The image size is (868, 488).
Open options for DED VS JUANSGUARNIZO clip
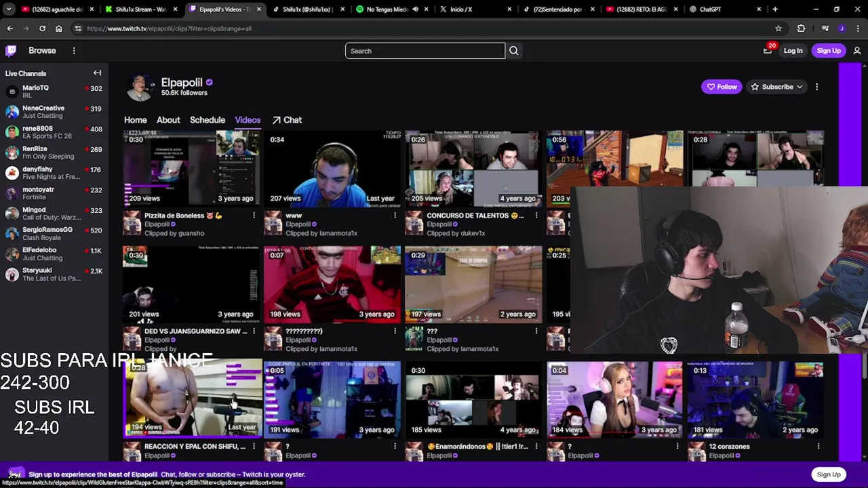click(254, 331)
